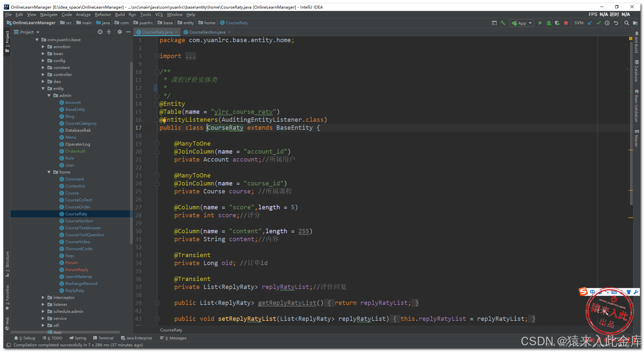
Task: Open the VCS menu
Action: (159, 15)
